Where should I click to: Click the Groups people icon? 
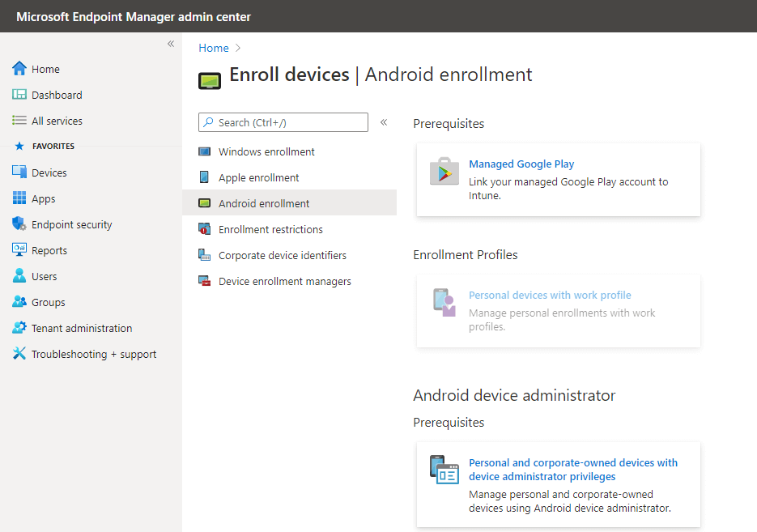pyautogui.click(x=19, y=302)
